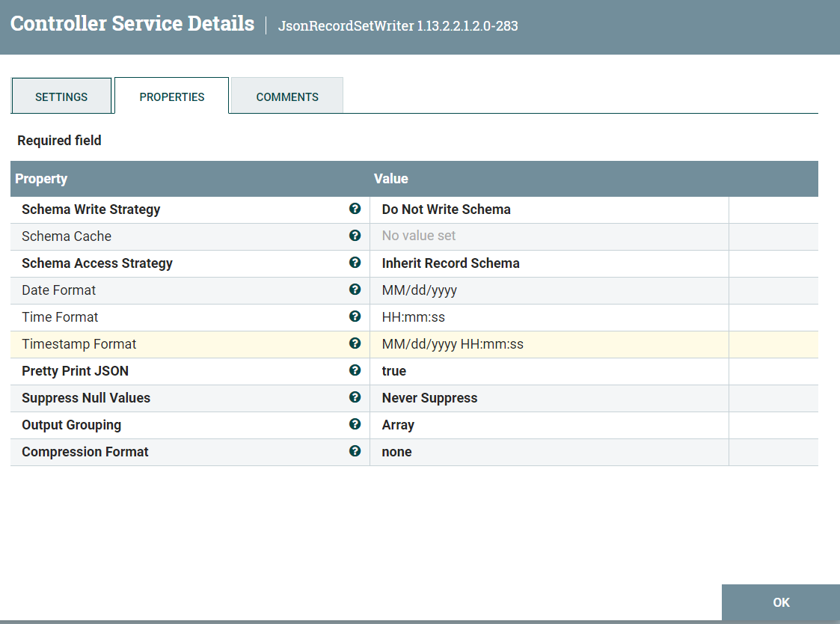Click the Schema Access Strategy help icon
The image size is (840, 624).
[x=355, y=263]
